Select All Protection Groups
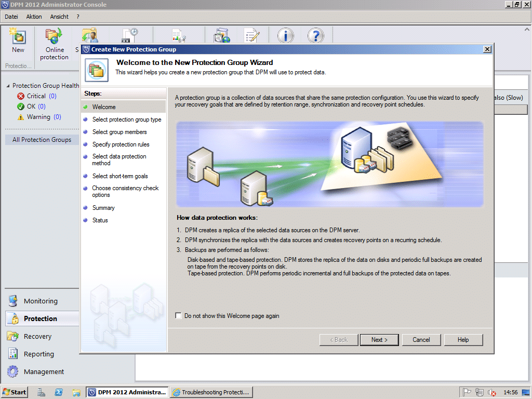This screenshot has width=532, height=399. [42, 140]
